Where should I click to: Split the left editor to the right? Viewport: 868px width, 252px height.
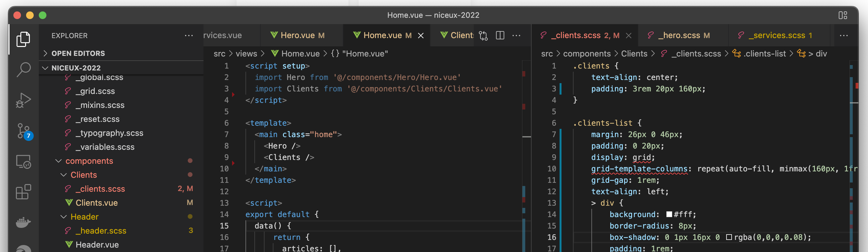coord(500,35)
